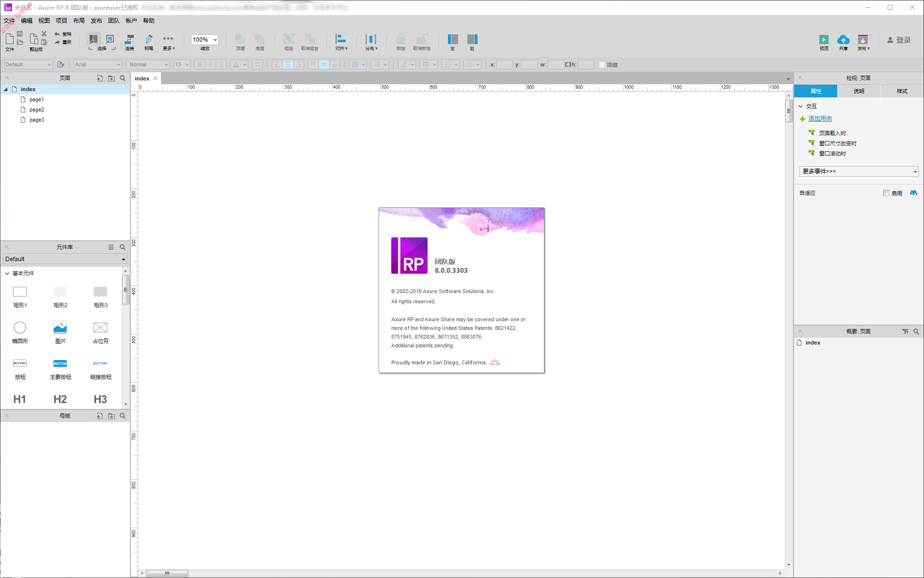924x578 pixels.
Task: Open the 视图 menu
Action: pyautogui.click(x=44, y=21)
